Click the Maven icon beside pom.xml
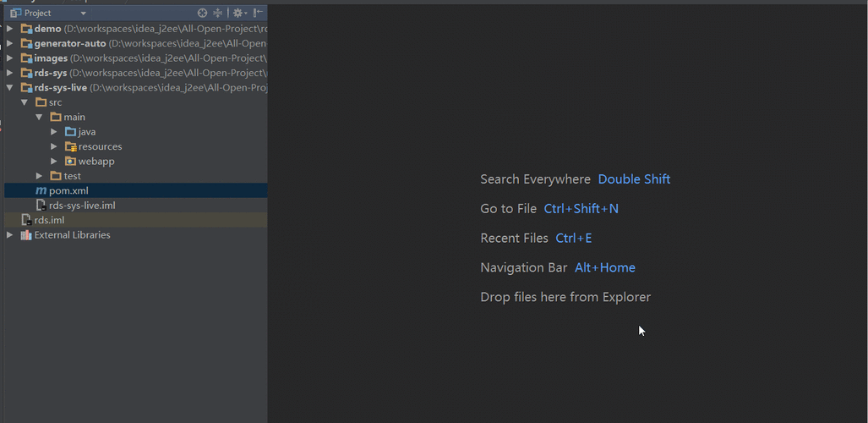 pyautogui.click(x=41, y=191)
